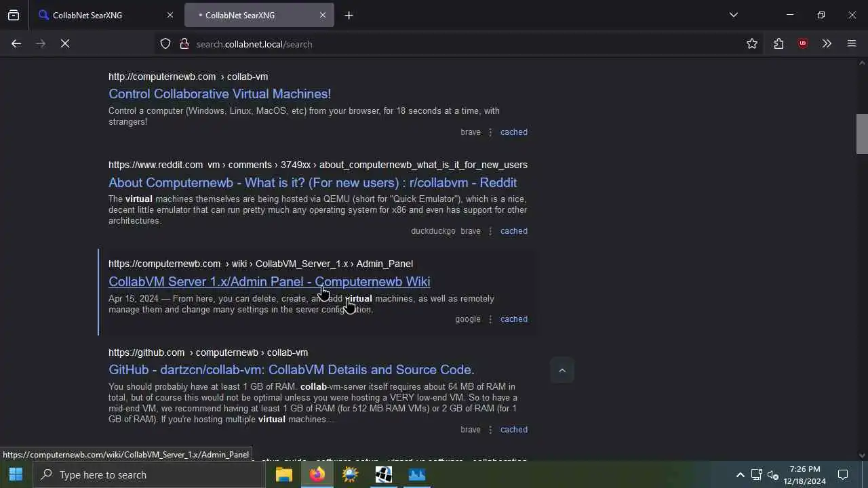Open cached copy of Admin Panel result

click(x=513, y=319)
